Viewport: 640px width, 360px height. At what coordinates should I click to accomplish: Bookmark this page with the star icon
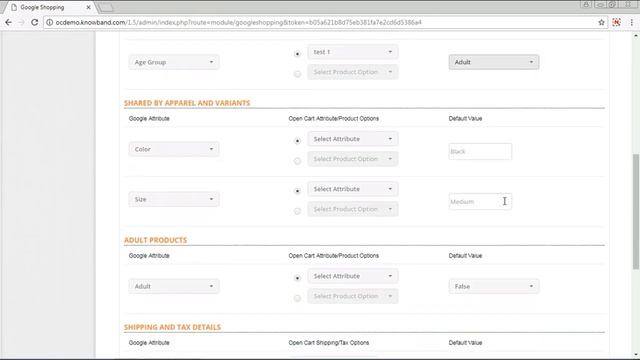601,22
